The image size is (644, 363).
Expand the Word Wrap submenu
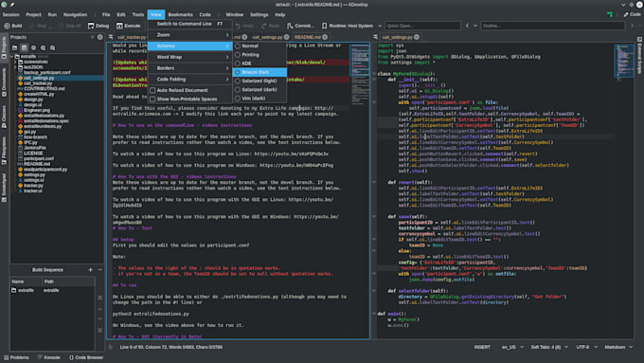pos(189,57)
